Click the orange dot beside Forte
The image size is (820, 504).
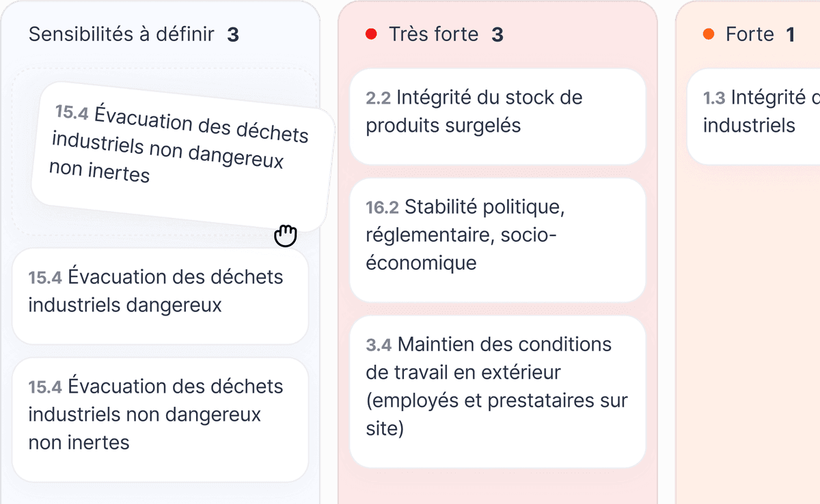point(709,34)
